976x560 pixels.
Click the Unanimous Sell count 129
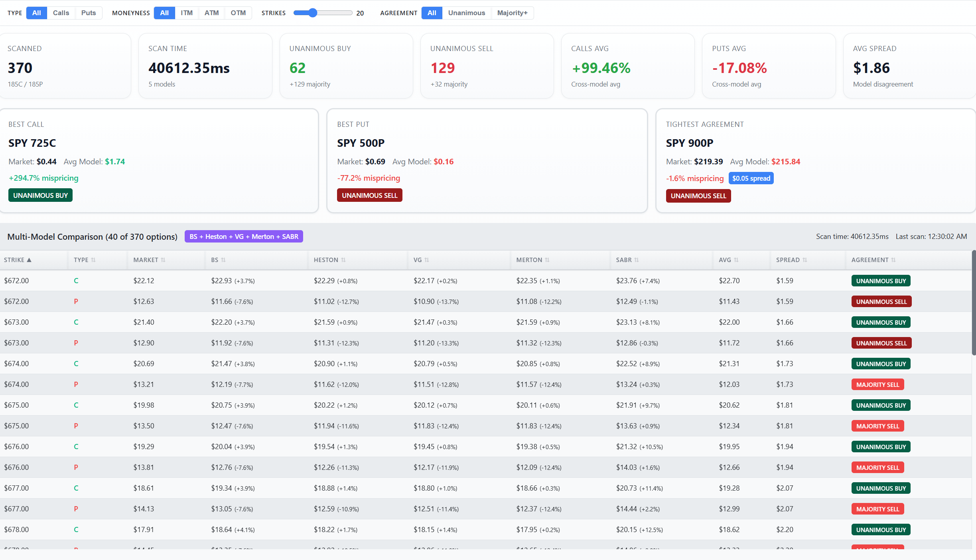point(443,68)
